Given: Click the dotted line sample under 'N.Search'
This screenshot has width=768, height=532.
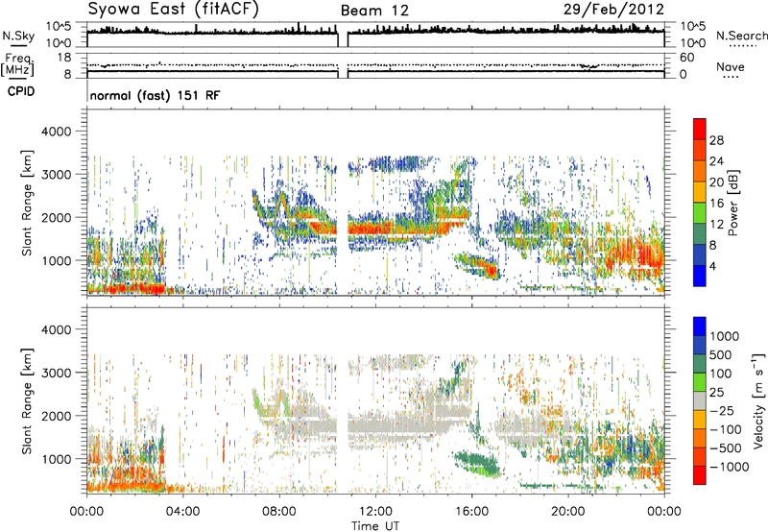Looking at the screenshot, I should (742, 46).
